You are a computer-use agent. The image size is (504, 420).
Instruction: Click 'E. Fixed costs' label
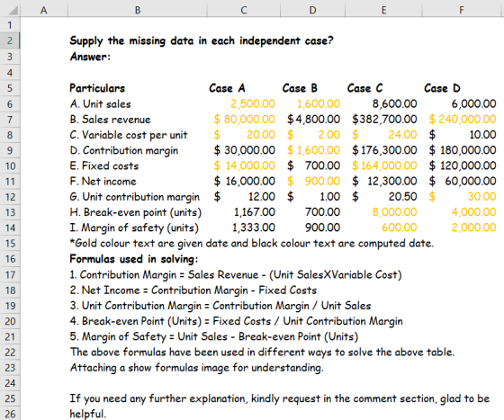click(x=104, y=165)
